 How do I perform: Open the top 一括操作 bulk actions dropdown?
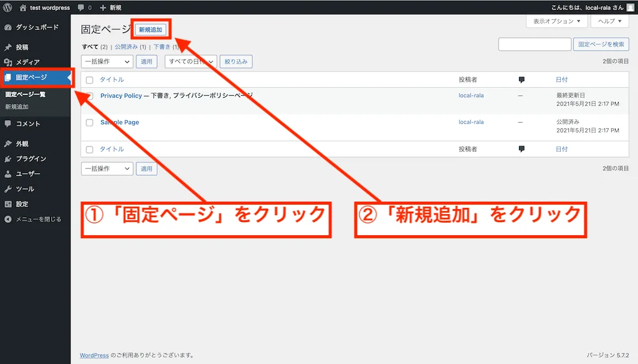pos(107,62)
